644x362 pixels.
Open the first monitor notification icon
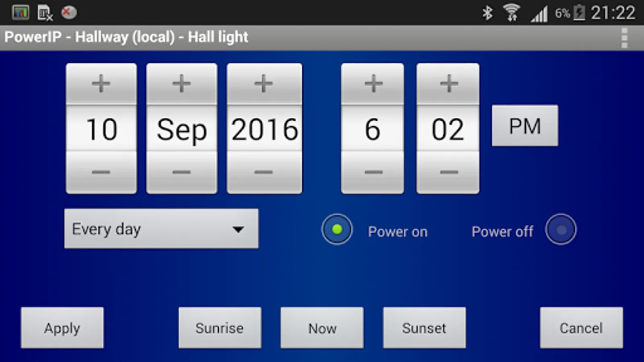pyautogui.click(x=20, y=13)
